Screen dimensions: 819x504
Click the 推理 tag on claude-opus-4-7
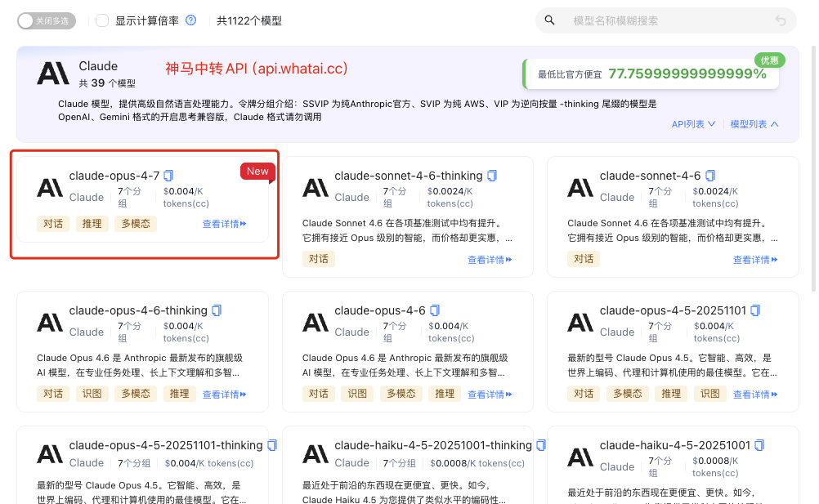(92, 224)
